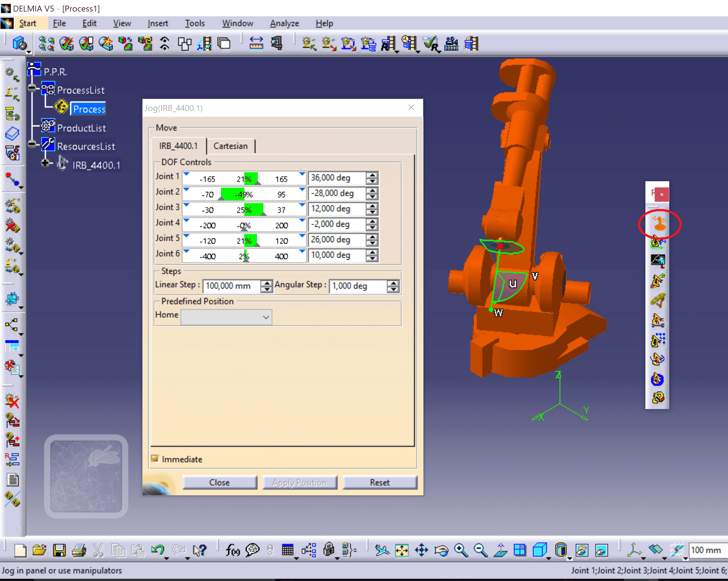This screenshot has width=728, height=581.
Task: Click the What's This help cursor icon
Action: pyautogui.click(x=199, y=550)
